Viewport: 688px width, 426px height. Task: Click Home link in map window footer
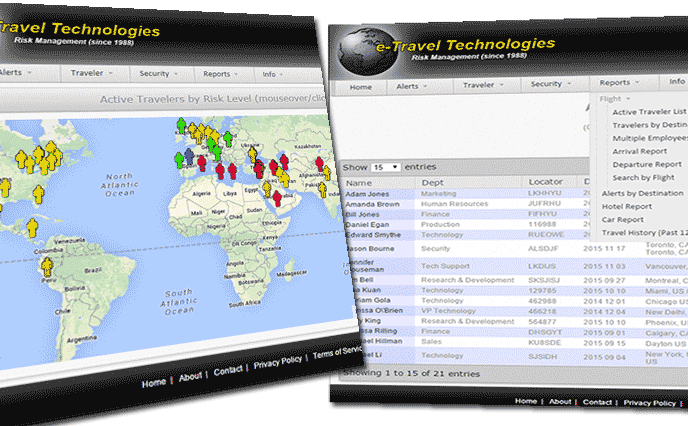(x=154, y=383)
